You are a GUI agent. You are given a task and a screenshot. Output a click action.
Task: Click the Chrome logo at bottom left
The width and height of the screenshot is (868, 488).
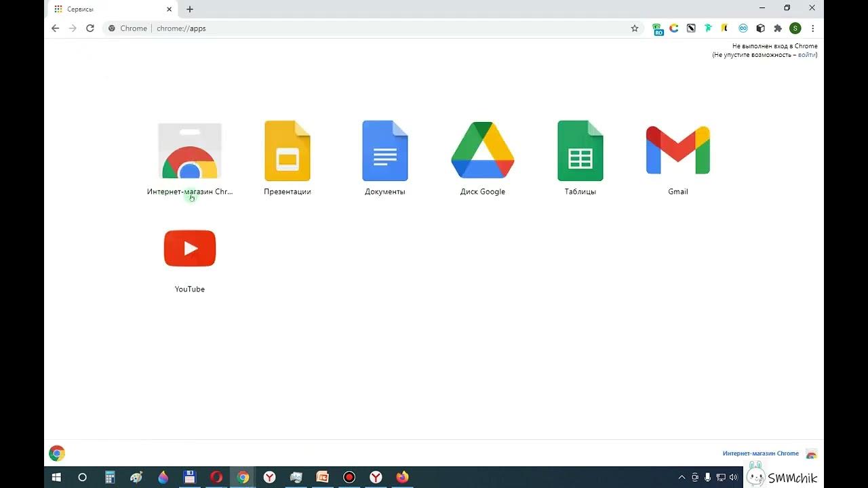pyautogui.click(x=57, y=453)
